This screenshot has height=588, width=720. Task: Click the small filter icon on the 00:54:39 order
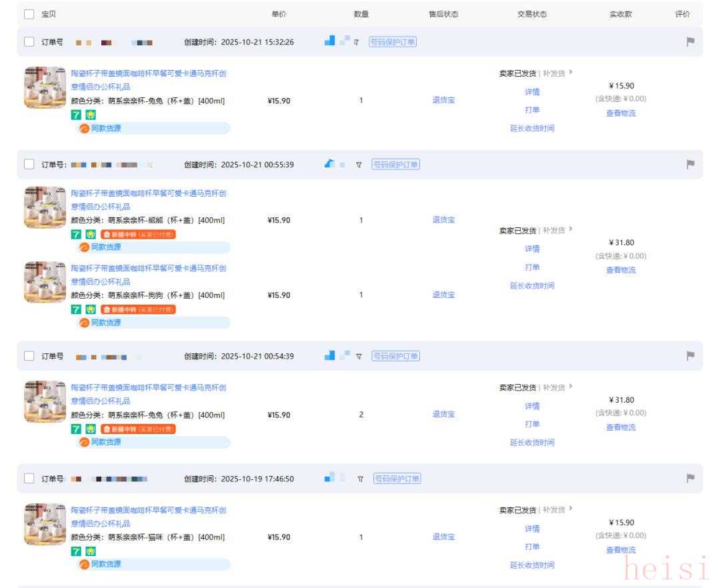point(359,356)
